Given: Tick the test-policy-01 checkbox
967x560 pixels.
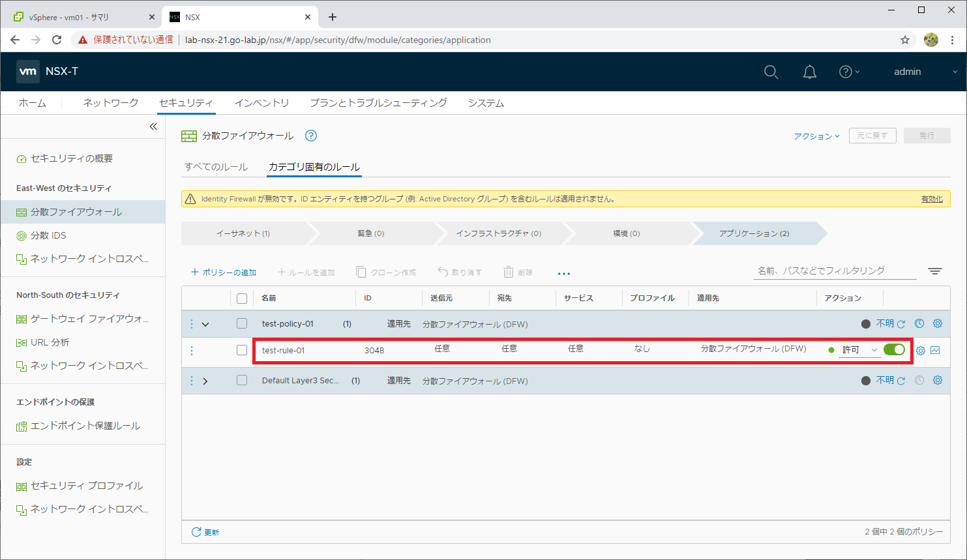Looking at the screenshot, I should (x=242, y=323).
